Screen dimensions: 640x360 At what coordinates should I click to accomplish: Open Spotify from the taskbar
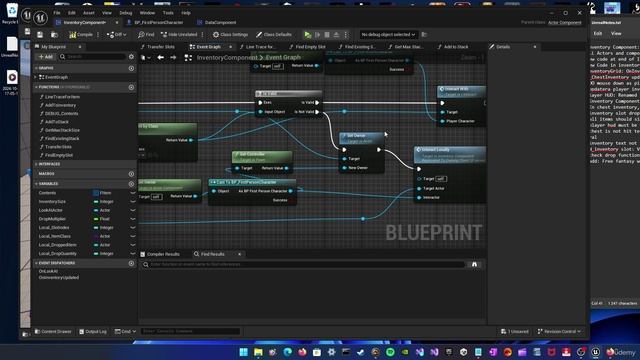390,352
